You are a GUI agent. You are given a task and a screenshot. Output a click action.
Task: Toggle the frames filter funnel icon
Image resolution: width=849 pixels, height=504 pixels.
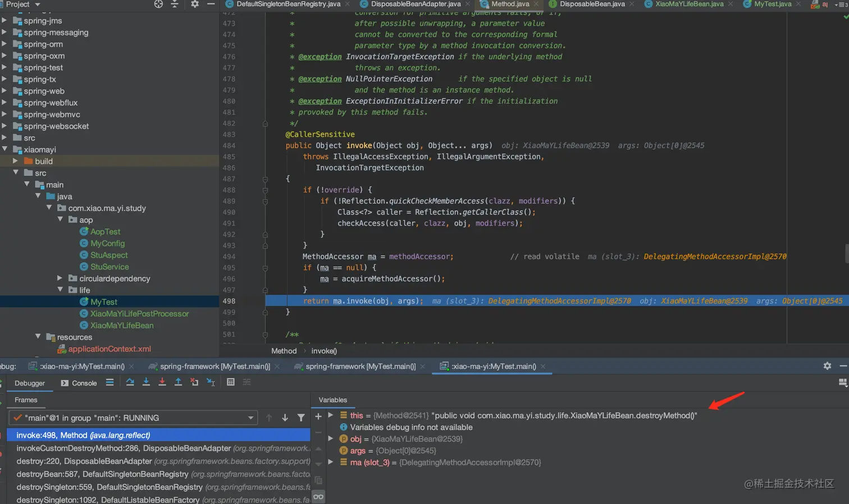[301, 418]
